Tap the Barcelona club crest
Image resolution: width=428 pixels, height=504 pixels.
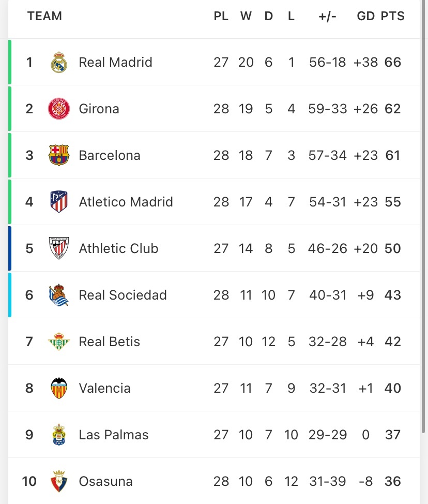coord(58,155)
